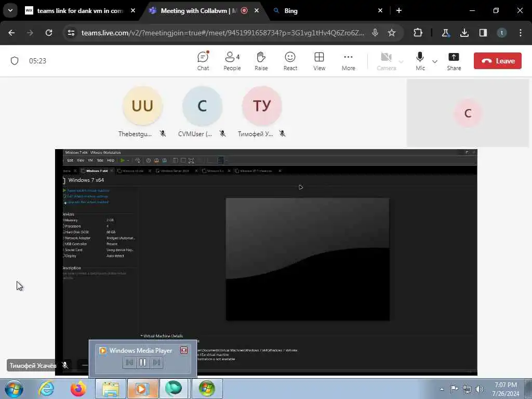Screen dimensions: 532x399
Task: Open a new browser tab
Action: [399, 10]
